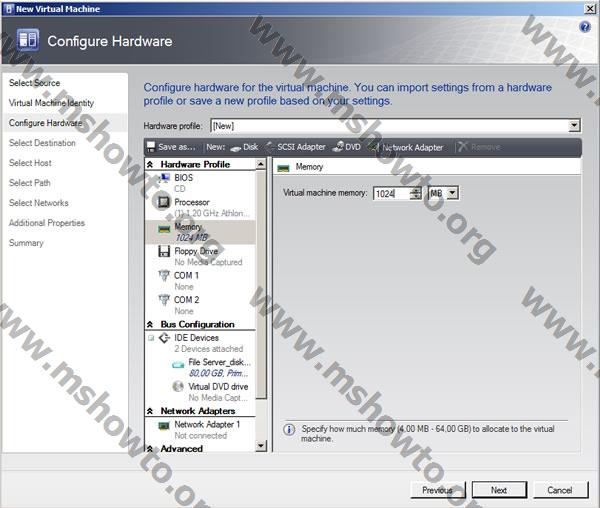Click the '1024 MB' memory value text
600x508 pixels.
192,238
